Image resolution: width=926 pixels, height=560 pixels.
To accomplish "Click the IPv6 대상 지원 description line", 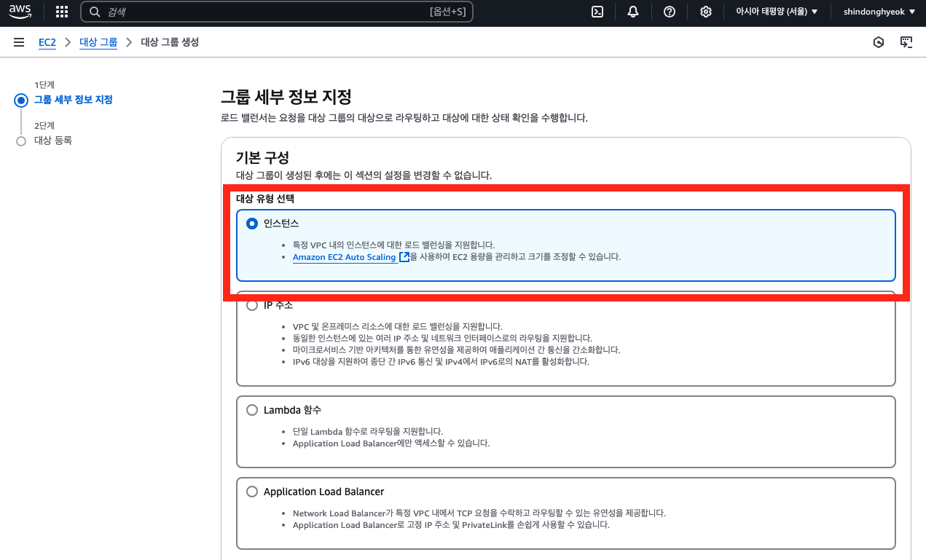I will tap(441, 361).
